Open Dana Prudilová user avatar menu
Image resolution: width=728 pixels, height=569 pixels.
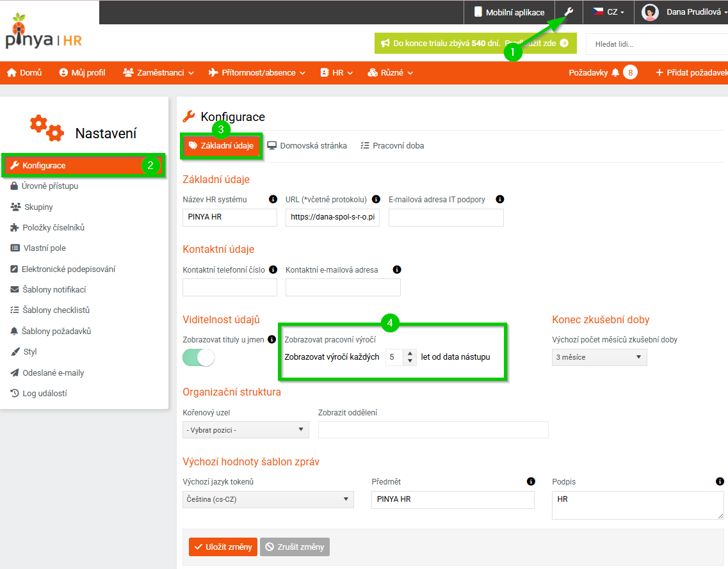click(x=650, y=12)
